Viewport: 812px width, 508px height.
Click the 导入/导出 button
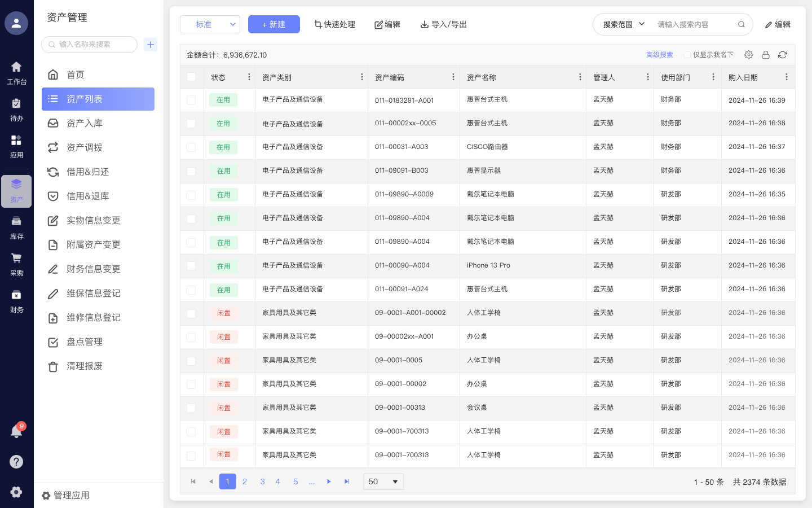[444, 24]
